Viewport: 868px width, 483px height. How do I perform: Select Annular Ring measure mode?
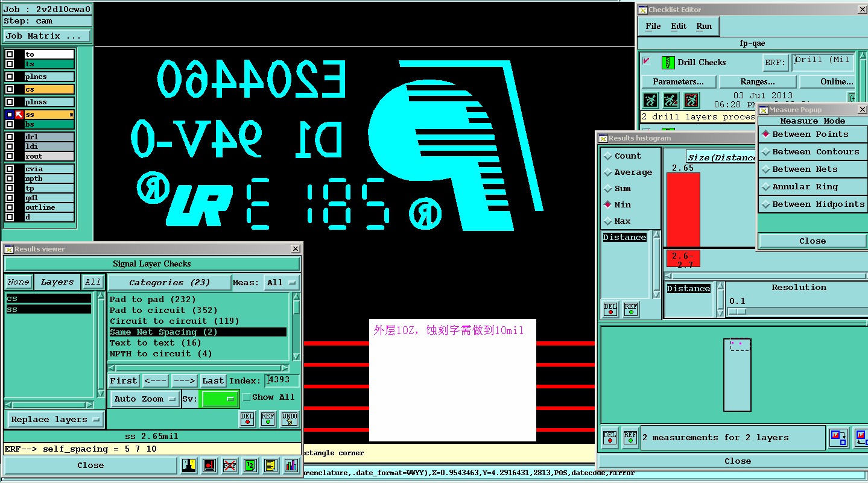[x=813, y=187]
